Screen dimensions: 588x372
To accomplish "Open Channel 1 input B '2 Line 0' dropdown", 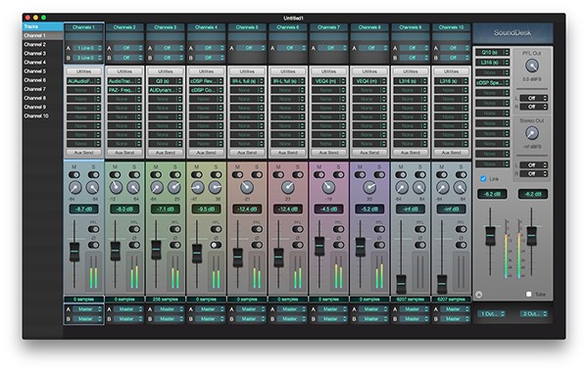I will pyautogui.click(x=87, y=58).
